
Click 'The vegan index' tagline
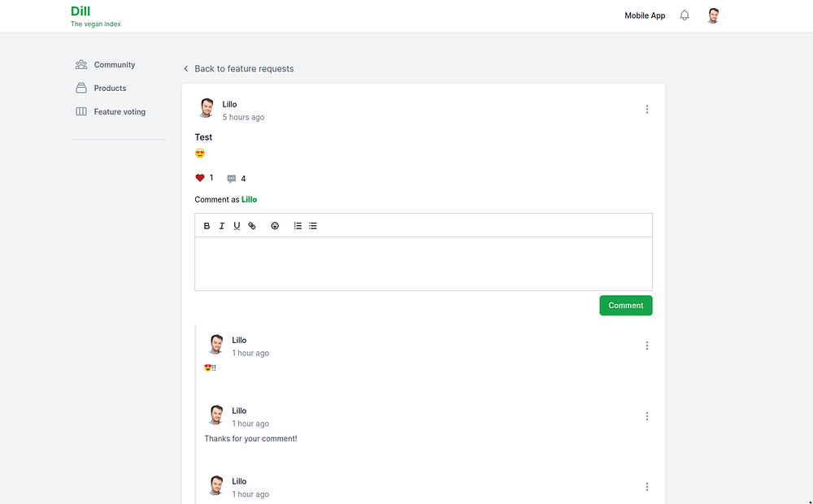96,24
